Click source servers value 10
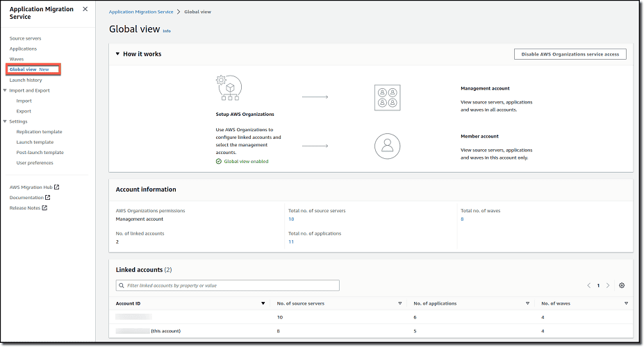This screenshot has width=644, height=347. (x=280, y=317)
